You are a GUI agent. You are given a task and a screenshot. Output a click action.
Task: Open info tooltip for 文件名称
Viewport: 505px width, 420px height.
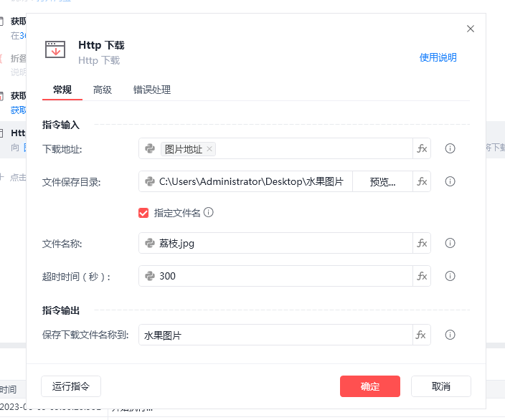coord(450,243)
